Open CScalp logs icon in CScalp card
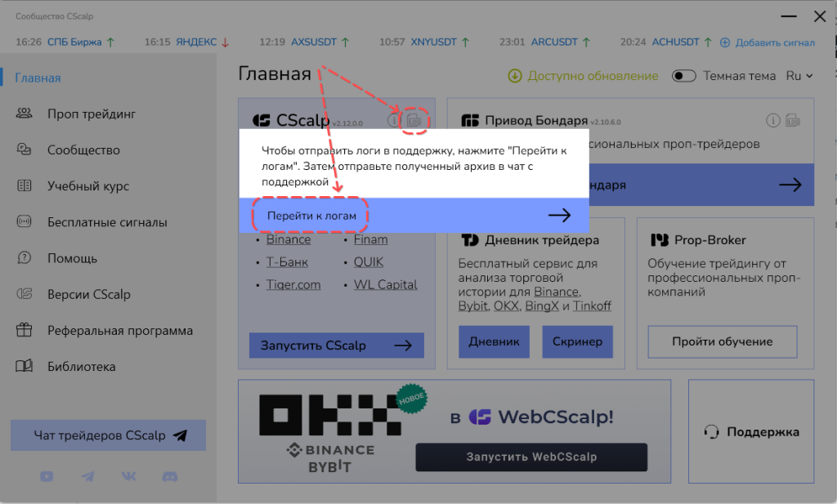 pyautogui.click(x=414, y=121)
